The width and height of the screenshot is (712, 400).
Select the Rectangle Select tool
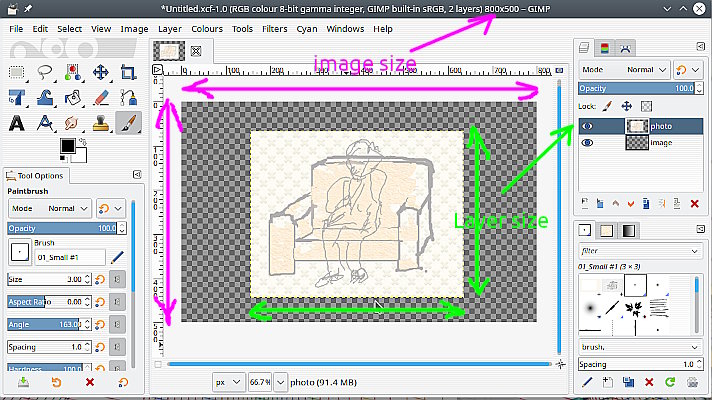pyautogui.click(x=17, y=72)
